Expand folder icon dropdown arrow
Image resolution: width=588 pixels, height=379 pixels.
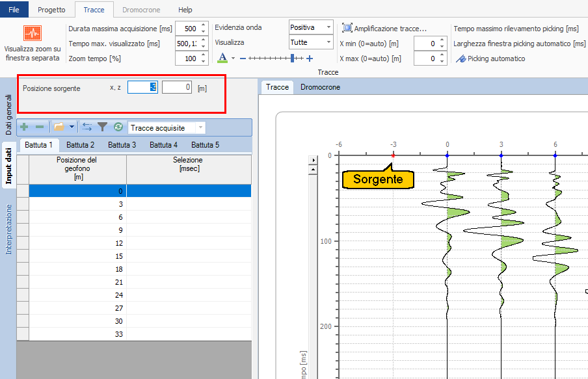point(72,127)
